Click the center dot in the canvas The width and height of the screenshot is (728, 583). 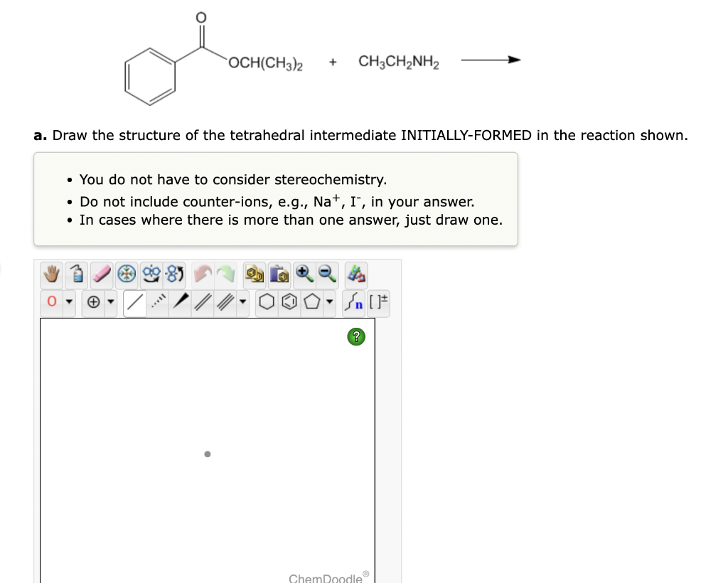click(x=207, y=454)
